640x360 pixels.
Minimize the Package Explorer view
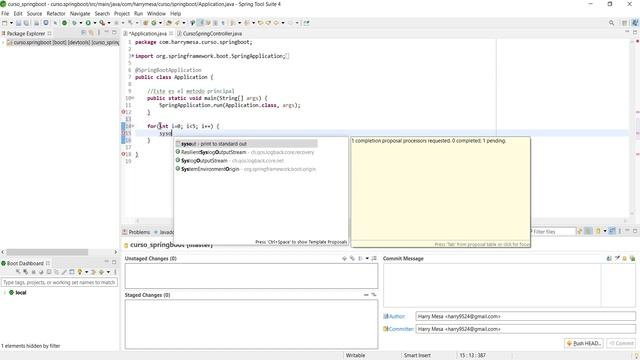point(107,32)
